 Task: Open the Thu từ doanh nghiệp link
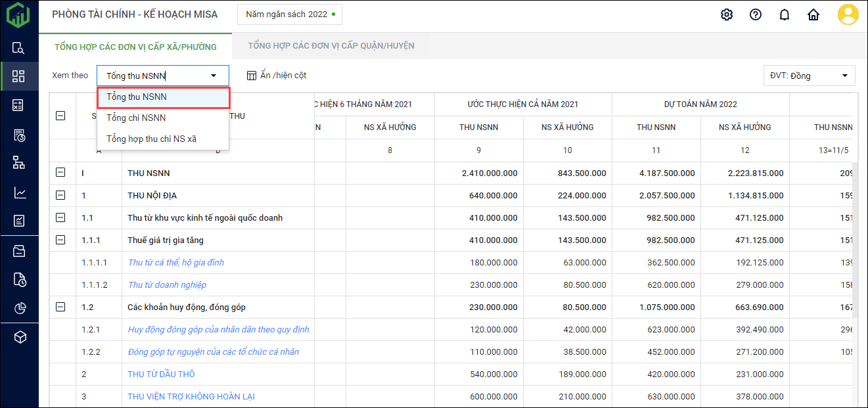point(167,284)
